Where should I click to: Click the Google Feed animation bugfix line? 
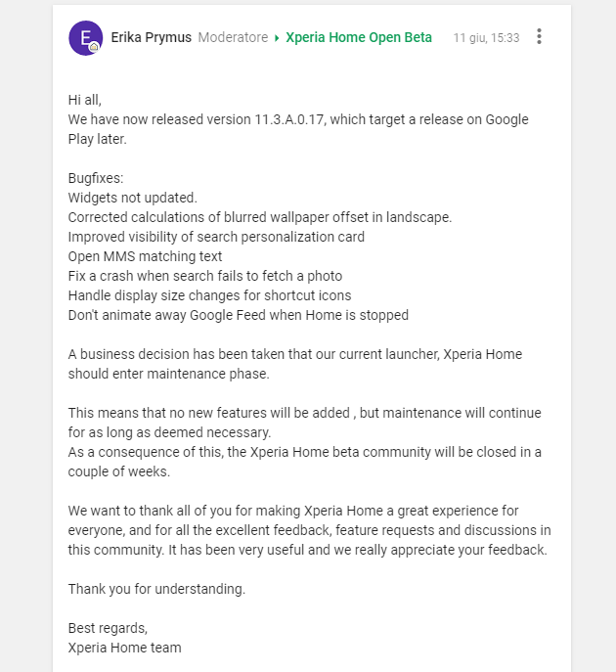tap(238, 315)
